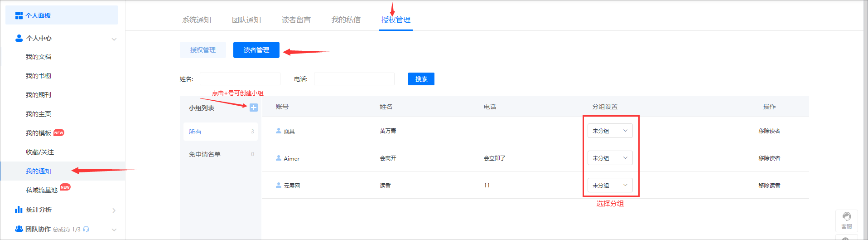
Task: Collapse the 个人中心 sidebar section
Action: point(114,39)
